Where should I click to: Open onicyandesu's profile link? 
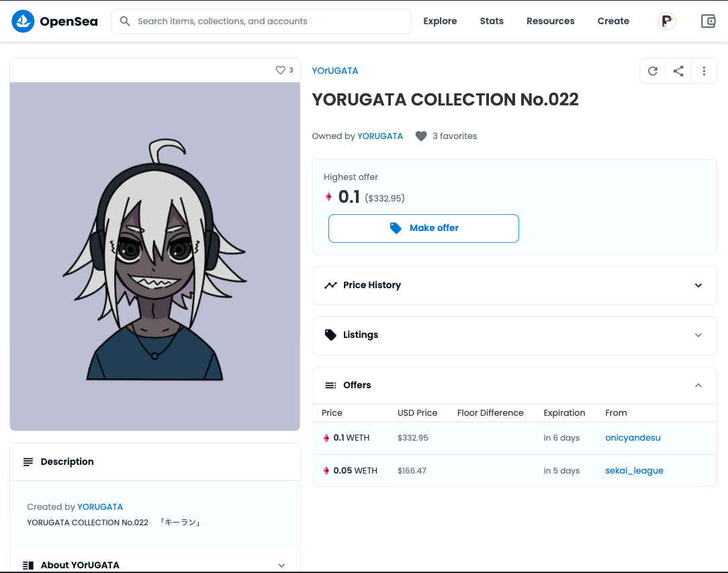tap(633, 438)
